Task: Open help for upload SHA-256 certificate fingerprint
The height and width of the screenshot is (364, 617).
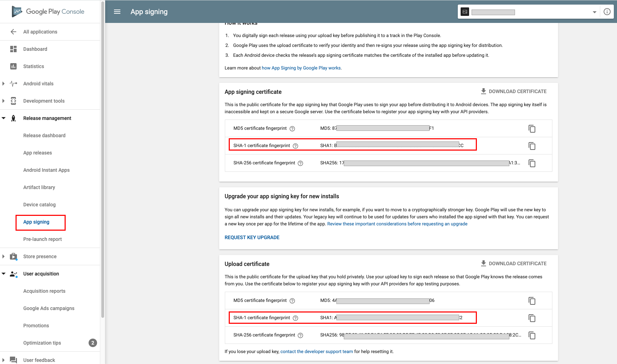Action: 300,335
